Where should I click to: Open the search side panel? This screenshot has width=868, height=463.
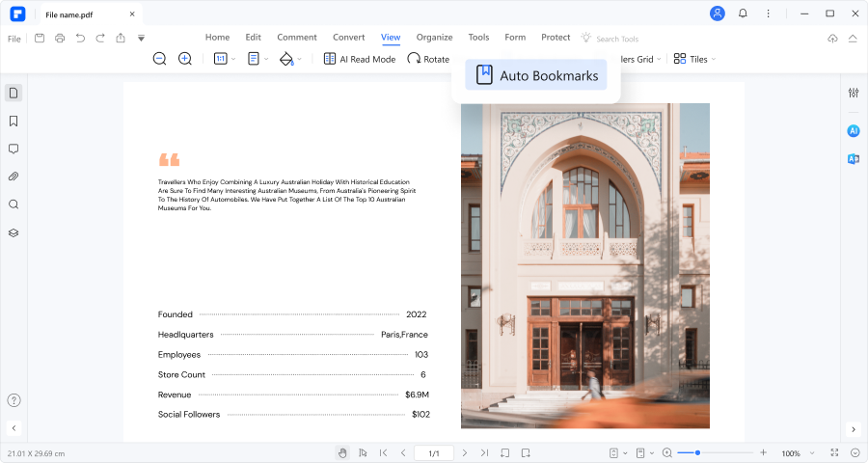(x=14, y=204)
